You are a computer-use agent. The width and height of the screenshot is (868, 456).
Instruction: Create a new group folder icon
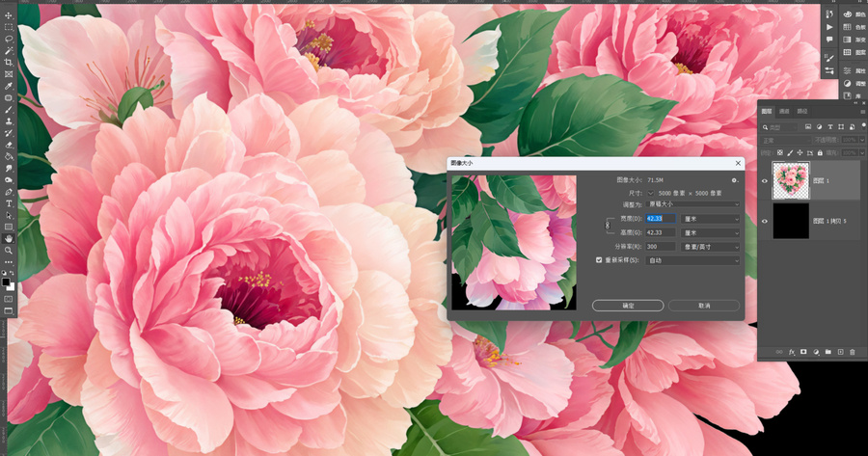(828, 352)
